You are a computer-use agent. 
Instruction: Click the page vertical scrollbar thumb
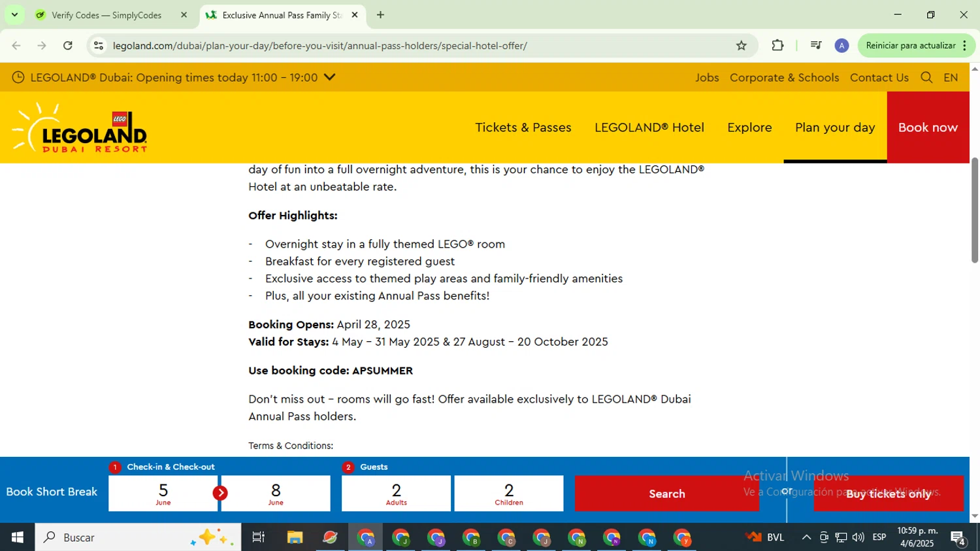click(x=975, y=210)
